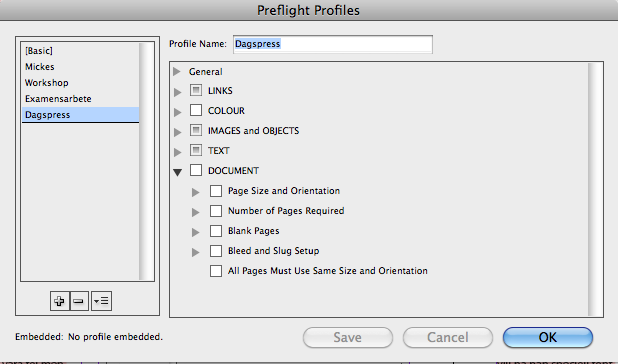
Task: Click the Number of Pages Required label
Action: point(286,211)
